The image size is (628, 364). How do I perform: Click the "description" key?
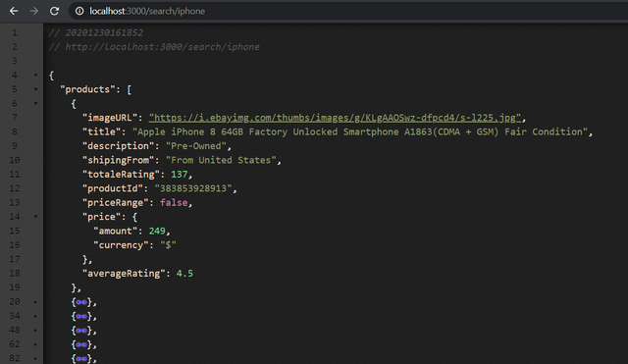tap(118, 146)
